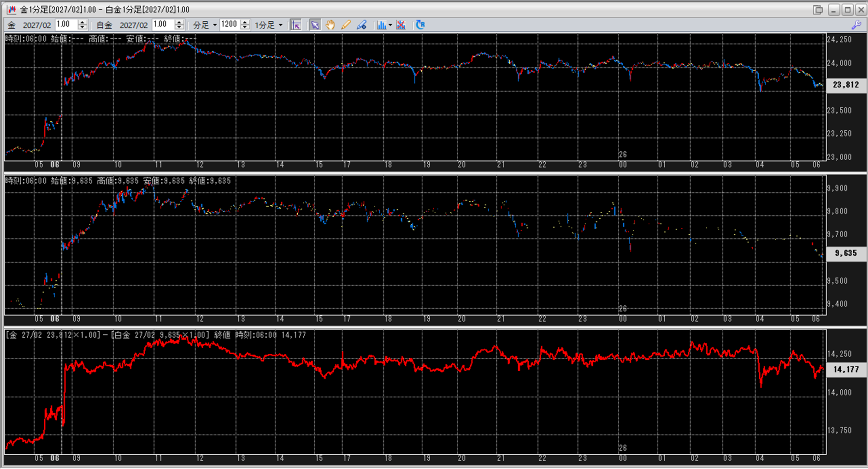The width and height of the screenshot is (868, 469).
Task: Click the delete indicators chart icon
Action: click(x=401, y=25)
